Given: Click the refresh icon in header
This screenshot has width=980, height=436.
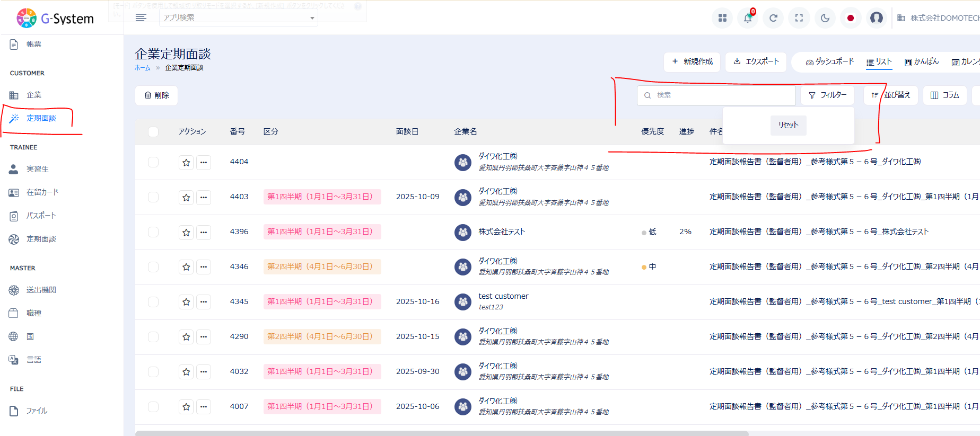Looking at the screenshot, I should (773, 18).
